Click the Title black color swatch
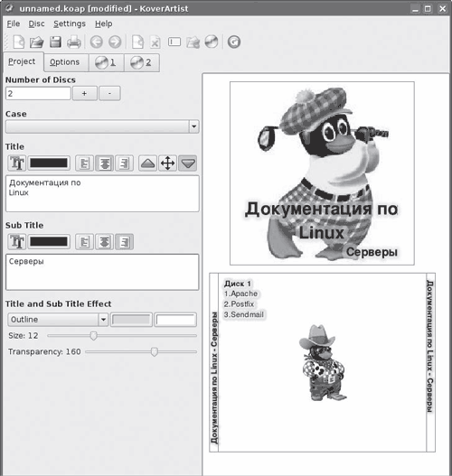 [49, 163]
